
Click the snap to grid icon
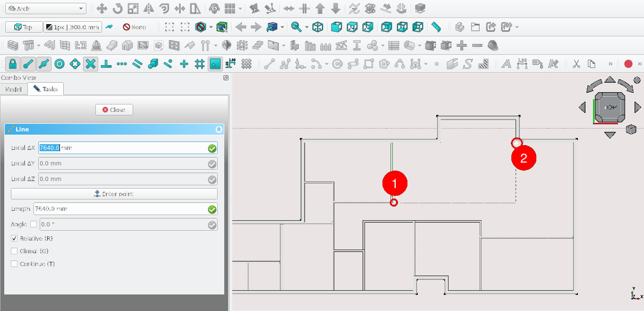click(x=200, y=64)
